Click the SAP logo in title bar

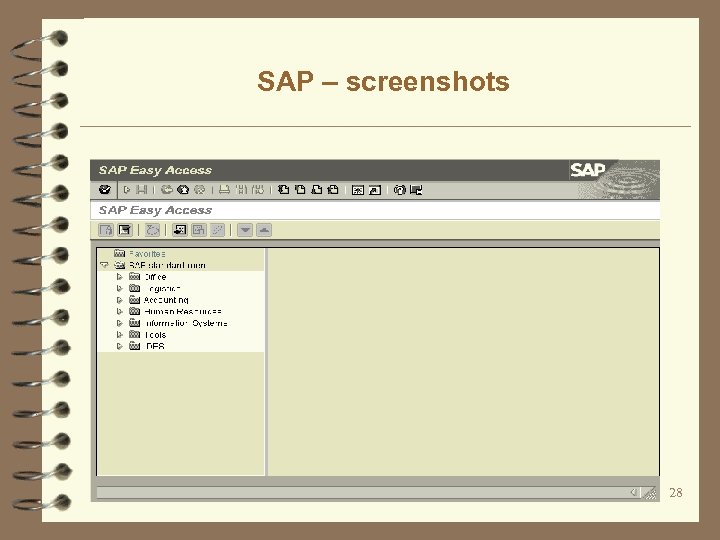[x=588, y=170]
